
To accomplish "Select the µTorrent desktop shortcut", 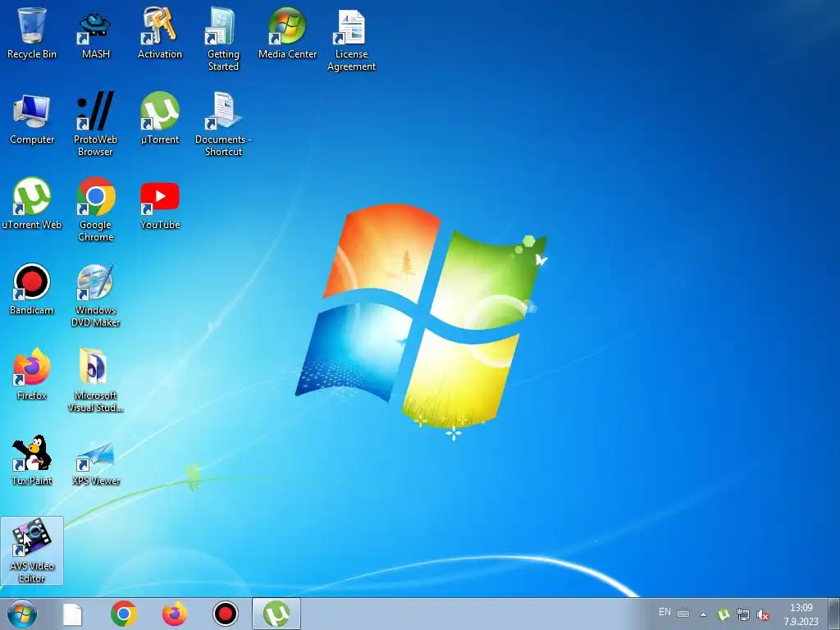I will (160, 119).
